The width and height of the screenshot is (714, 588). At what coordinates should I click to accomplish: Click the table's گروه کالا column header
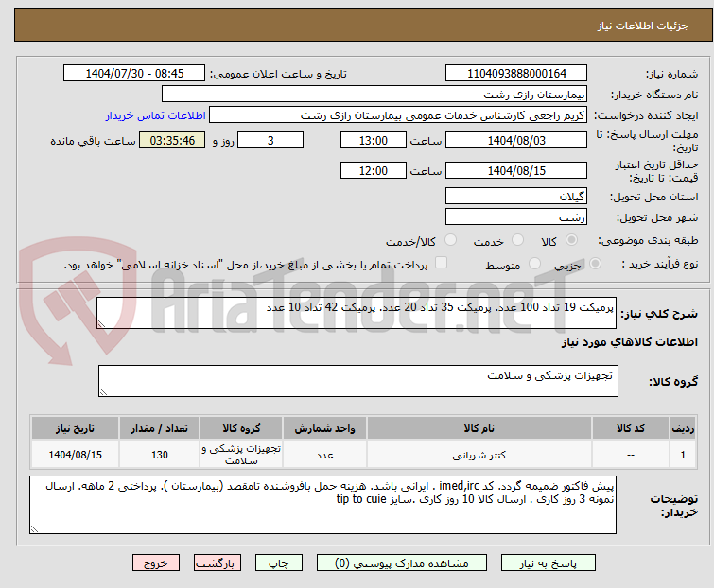pos(241,428)
